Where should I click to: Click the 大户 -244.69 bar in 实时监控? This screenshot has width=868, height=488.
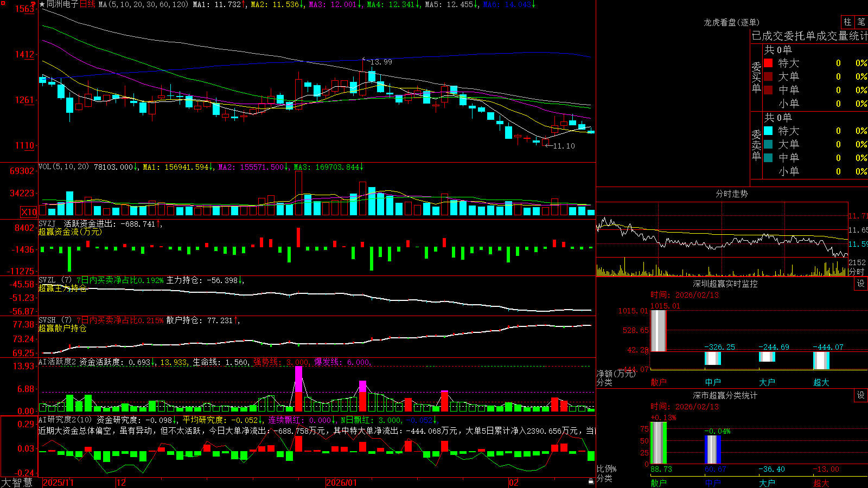pos(767,356)
